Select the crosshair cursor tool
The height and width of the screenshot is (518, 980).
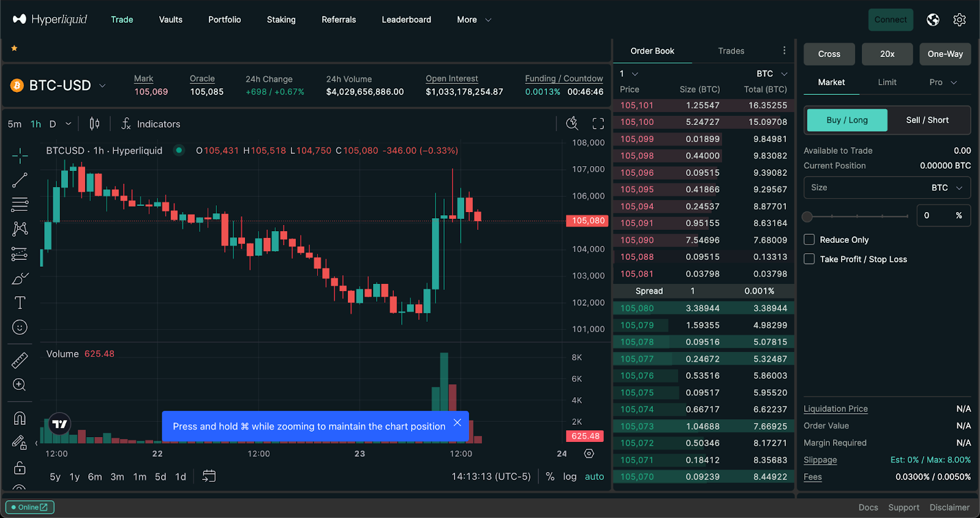tap(20, 156)
